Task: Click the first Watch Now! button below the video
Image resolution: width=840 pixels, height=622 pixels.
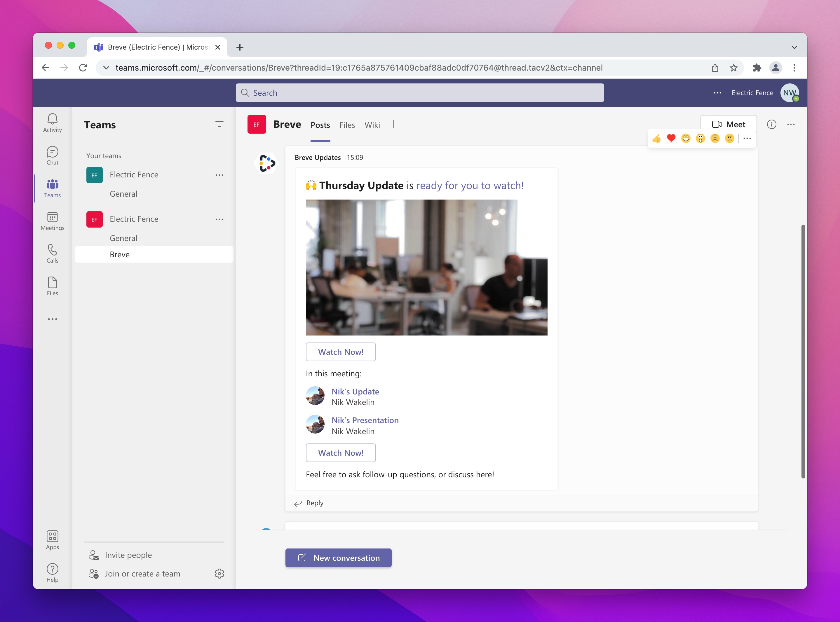Action: pyautogui.click(x=341, y=352)
